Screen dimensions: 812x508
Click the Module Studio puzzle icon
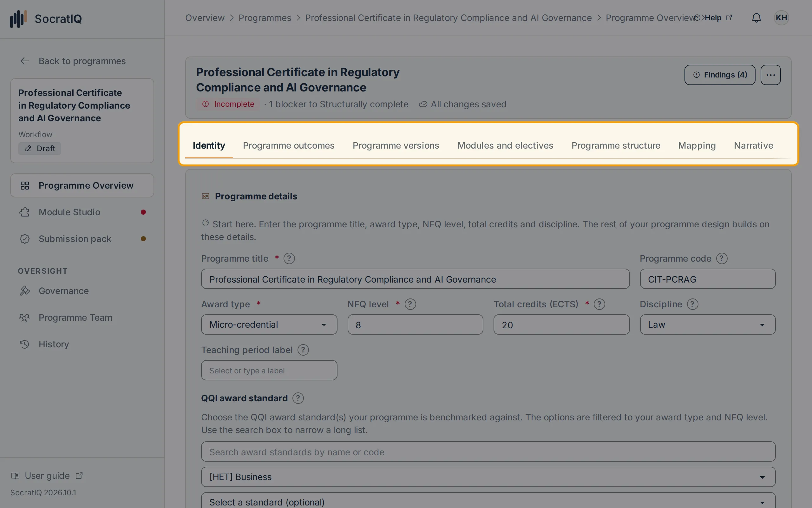[24, 212]
